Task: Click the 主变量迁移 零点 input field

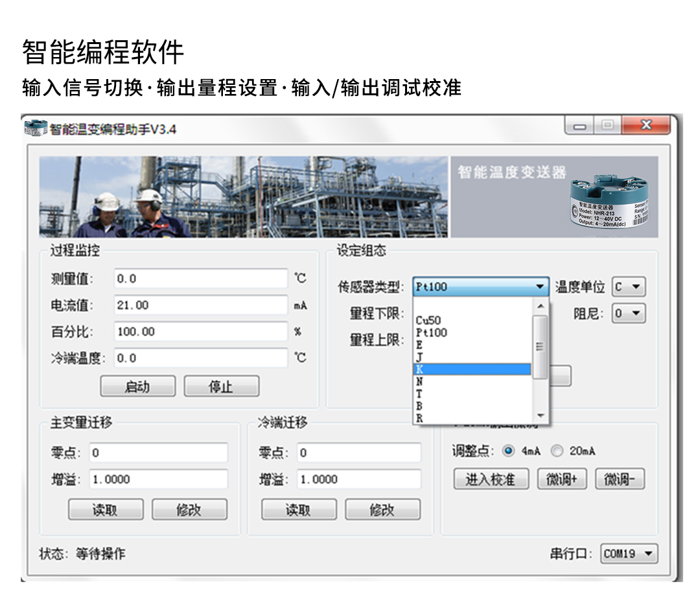Action: 158,452
